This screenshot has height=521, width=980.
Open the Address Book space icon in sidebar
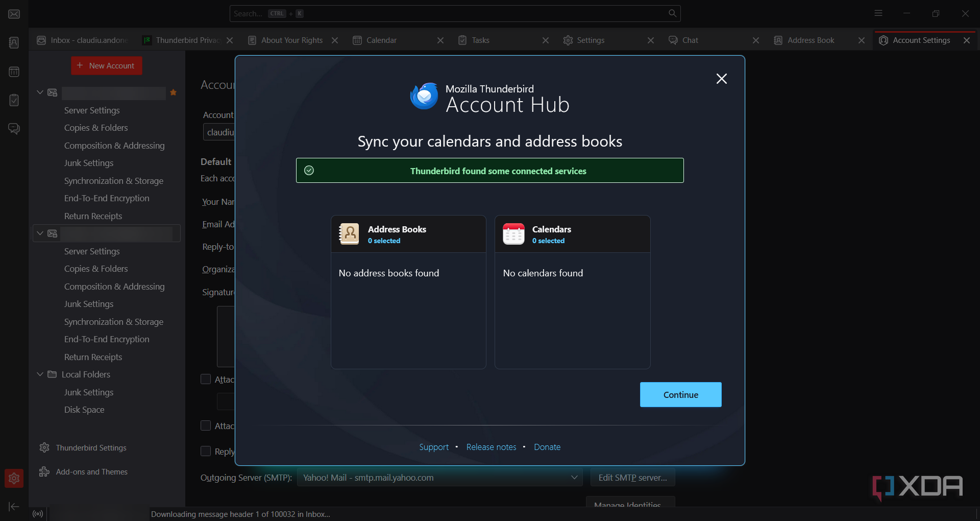(x=14, y=42)
